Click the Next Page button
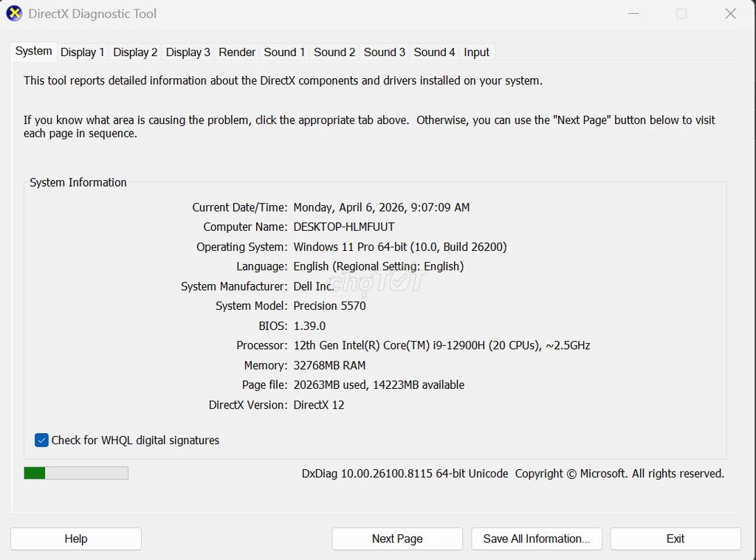Viewport: 756px width, 560px height. [x=396, y=539]
